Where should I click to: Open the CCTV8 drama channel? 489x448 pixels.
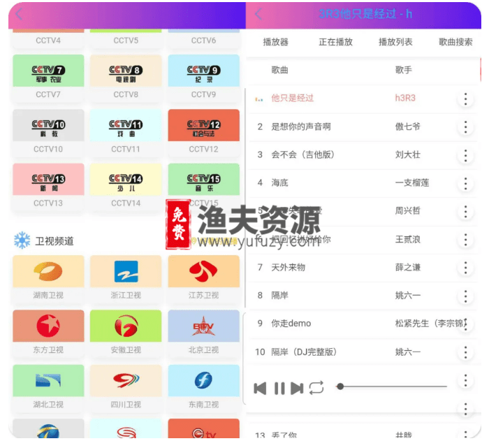(x=126, y=78)
